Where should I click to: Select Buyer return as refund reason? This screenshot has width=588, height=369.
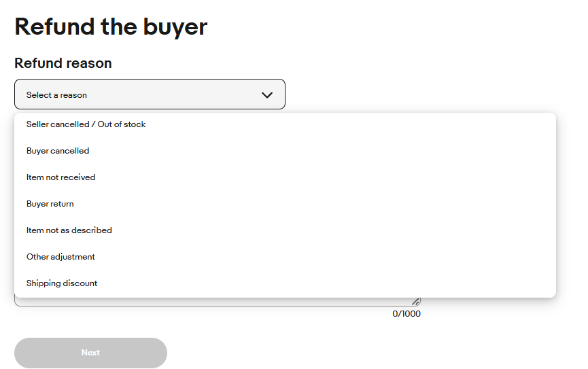(50, 204)
